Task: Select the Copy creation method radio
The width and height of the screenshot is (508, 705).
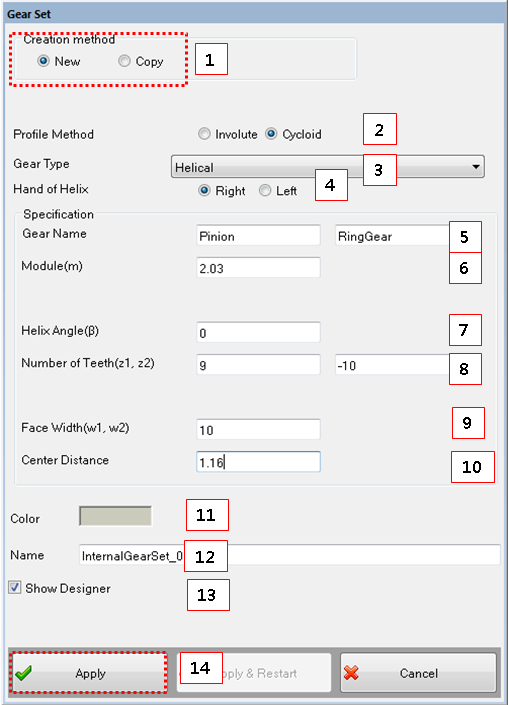Action: [x=124, y=61]
